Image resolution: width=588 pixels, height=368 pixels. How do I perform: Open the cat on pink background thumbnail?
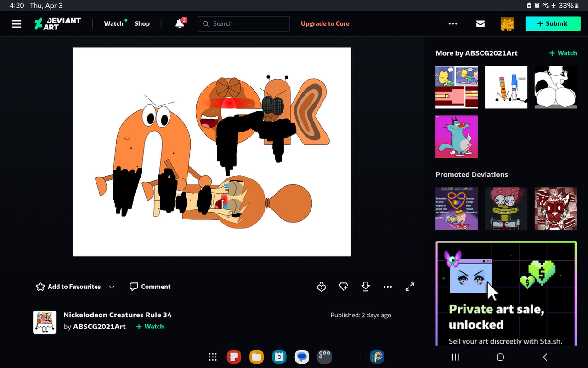(457, 137)
